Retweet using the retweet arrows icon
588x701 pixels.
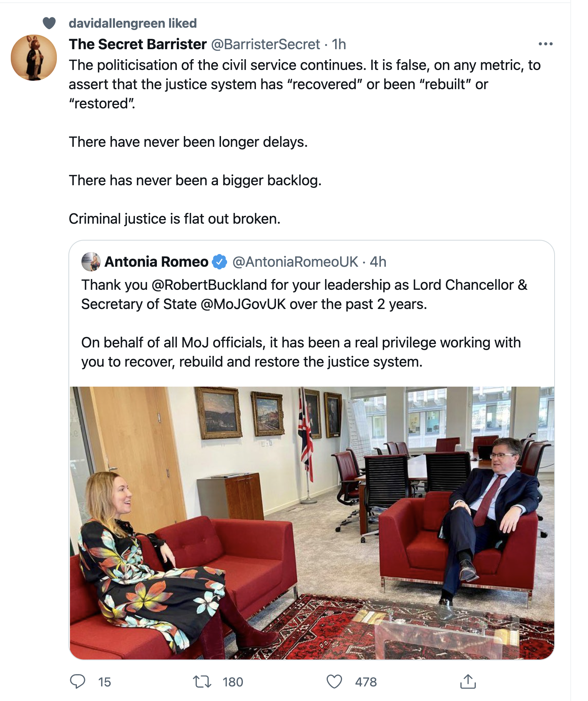click(202, 682)
